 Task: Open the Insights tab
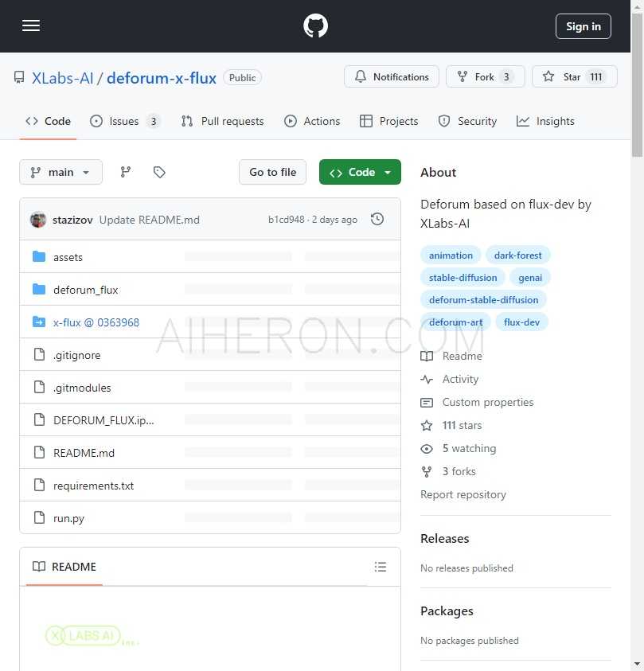(545, 121)
